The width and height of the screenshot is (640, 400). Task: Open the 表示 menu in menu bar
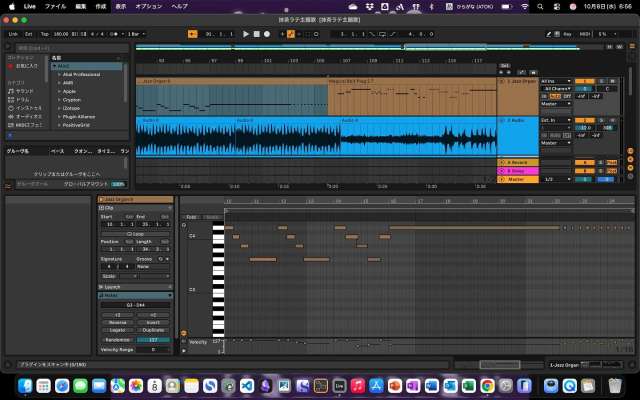coord(120,6)
